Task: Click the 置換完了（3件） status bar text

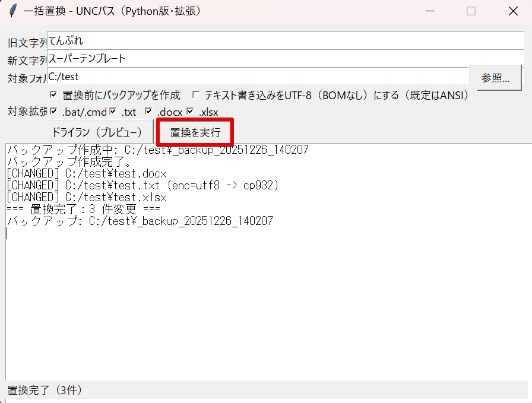Action: [45, 390]
